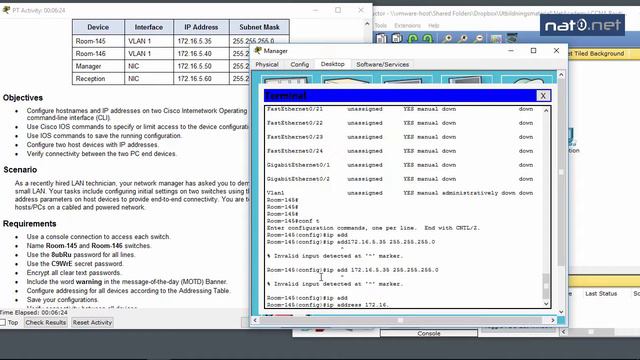Maximize the Manager window
The width and height of the screenshot is (640, 360).
point(533,51)
